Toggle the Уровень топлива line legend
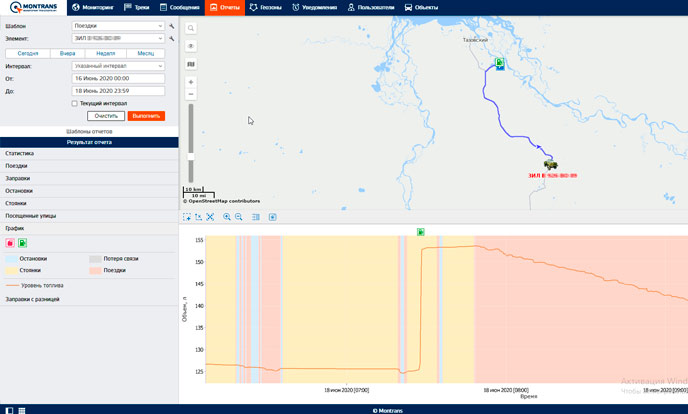 (34, 286)
